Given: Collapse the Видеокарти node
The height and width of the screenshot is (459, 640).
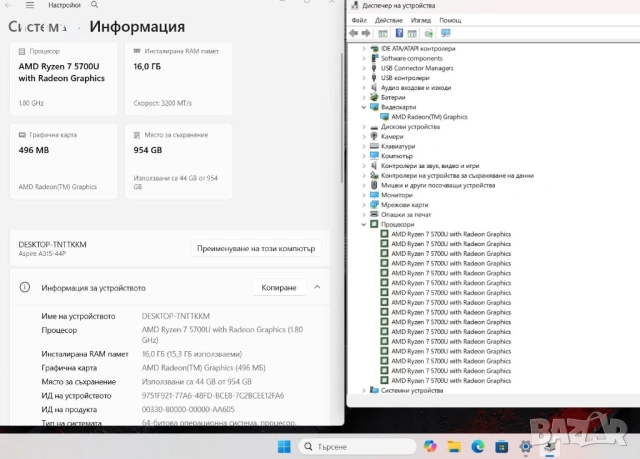Looking at the screenshot, I should (x=364, y=107).
